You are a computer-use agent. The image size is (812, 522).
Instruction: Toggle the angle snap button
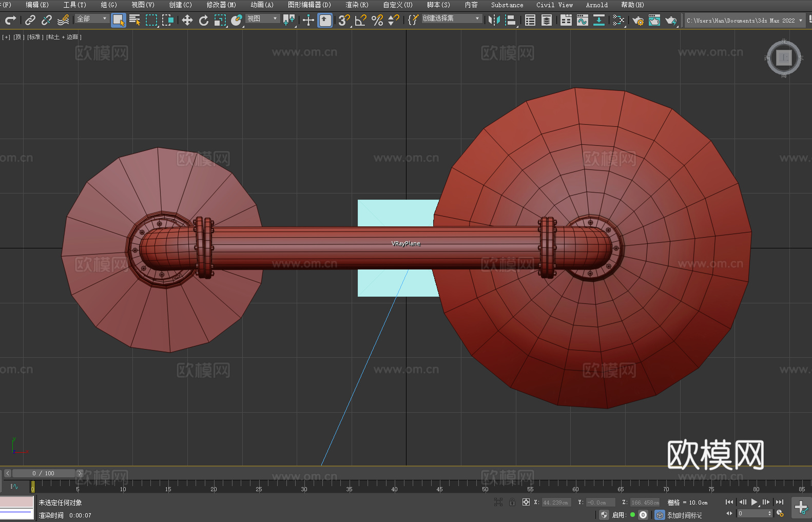[x=361, y=20]
